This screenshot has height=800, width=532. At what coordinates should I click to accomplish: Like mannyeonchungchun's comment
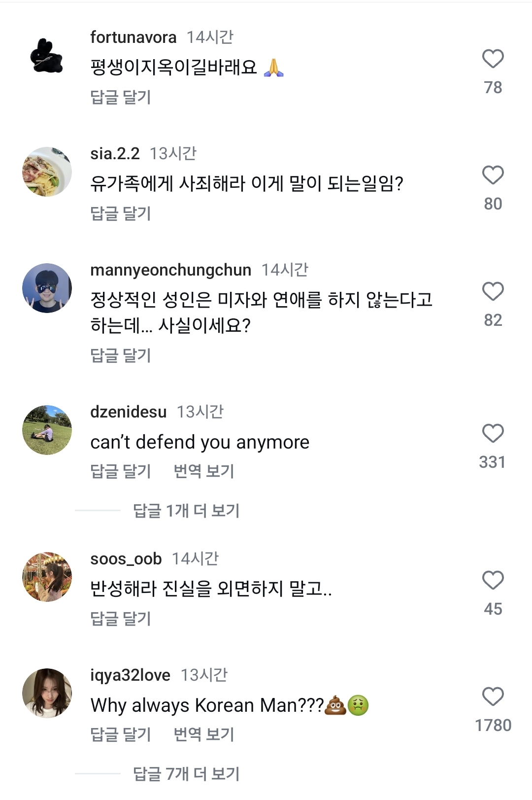[x=493, y=291]
